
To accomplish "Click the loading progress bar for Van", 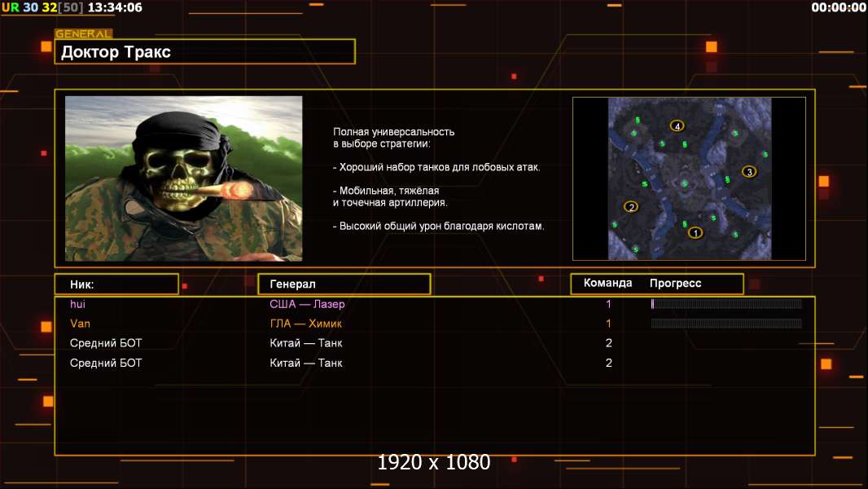I will [x=726, y=324].
